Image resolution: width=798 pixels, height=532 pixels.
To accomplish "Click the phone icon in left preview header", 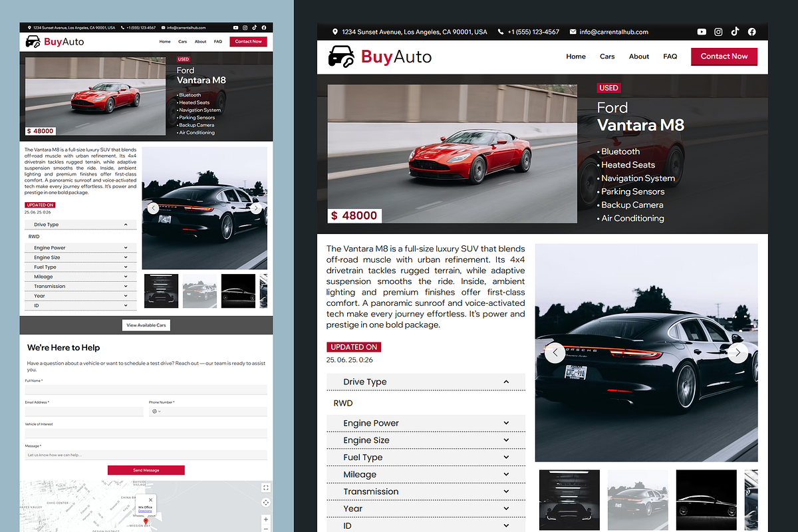I will click(123, 28).
